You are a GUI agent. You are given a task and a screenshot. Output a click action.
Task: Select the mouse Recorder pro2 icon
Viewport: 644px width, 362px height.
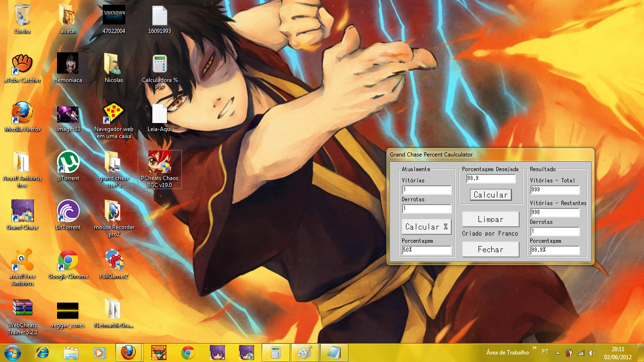pos(114,219)
